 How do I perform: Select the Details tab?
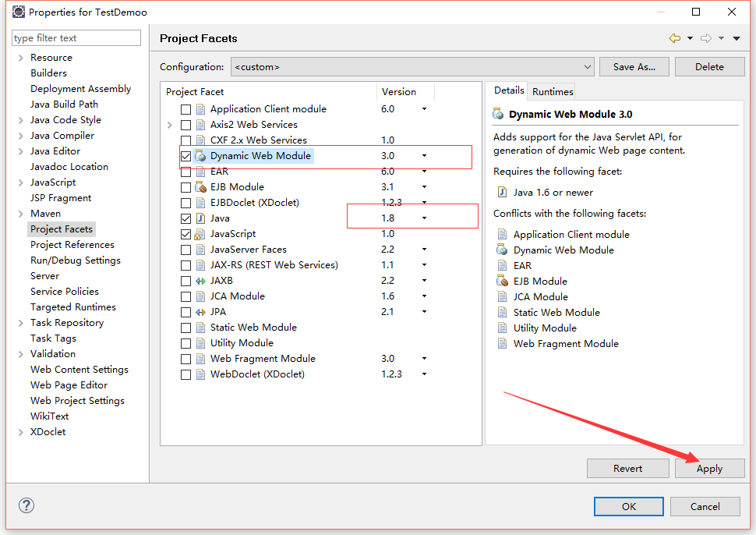tap(509, 90)
